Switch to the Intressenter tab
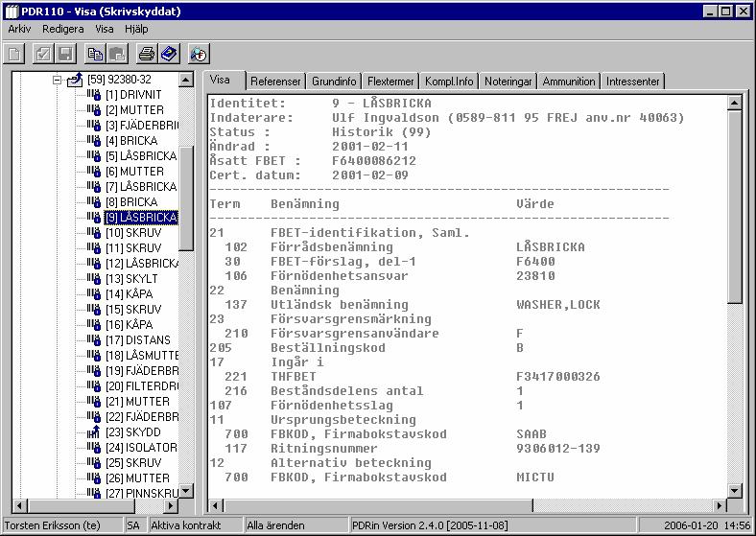The image size is (756, 536). (x=632, y=82)
